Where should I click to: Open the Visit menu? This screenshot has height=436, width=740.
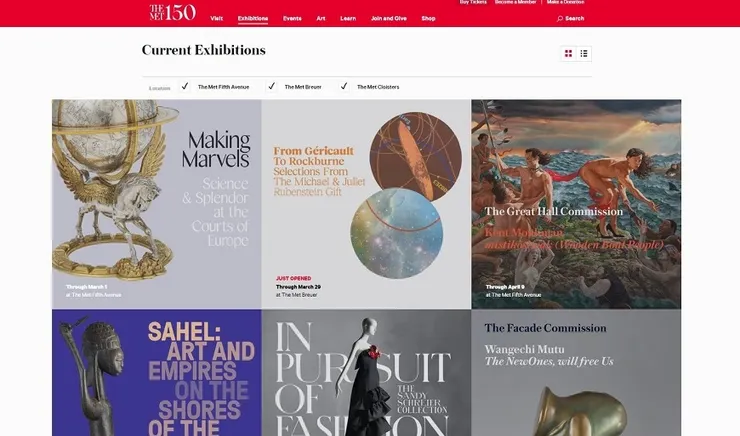click(x=217, y=18)
